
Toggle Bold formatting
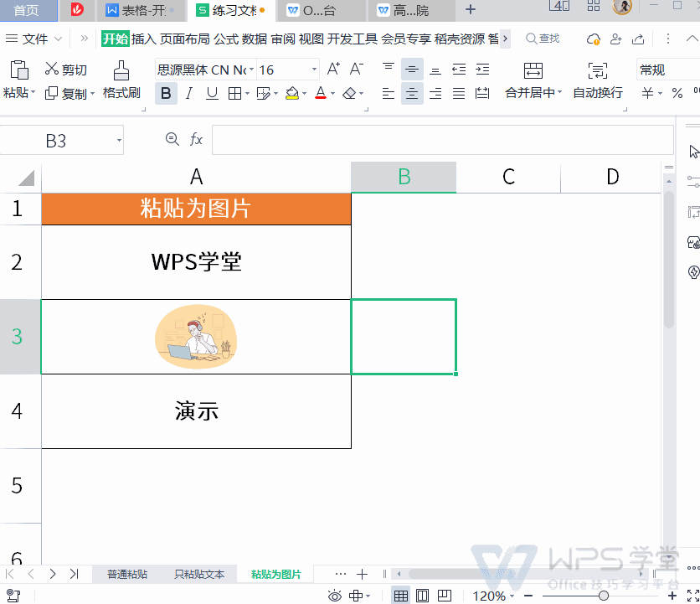pyautogui.click(x=166, y=93)
